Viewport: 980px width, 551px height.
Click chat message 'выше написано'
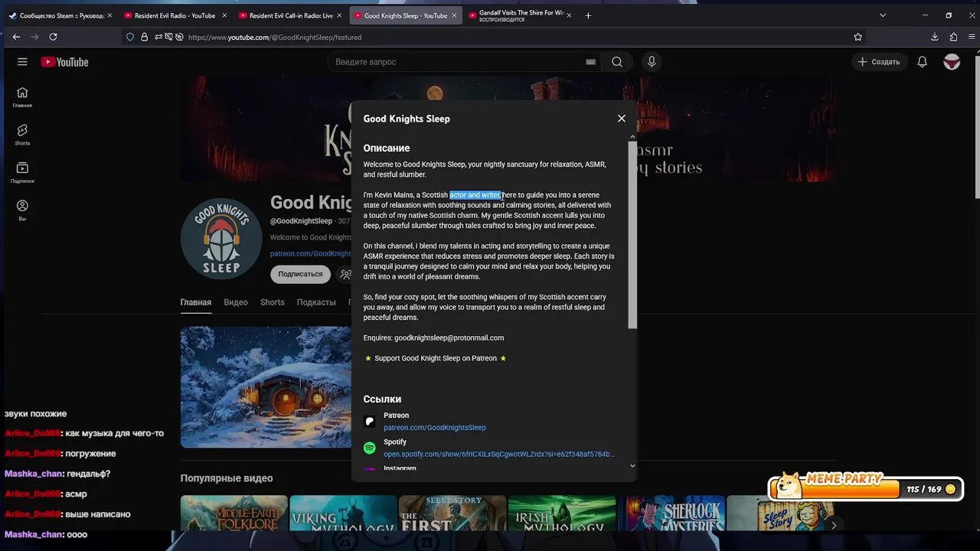pyautogui.click(x=98, y=514)
